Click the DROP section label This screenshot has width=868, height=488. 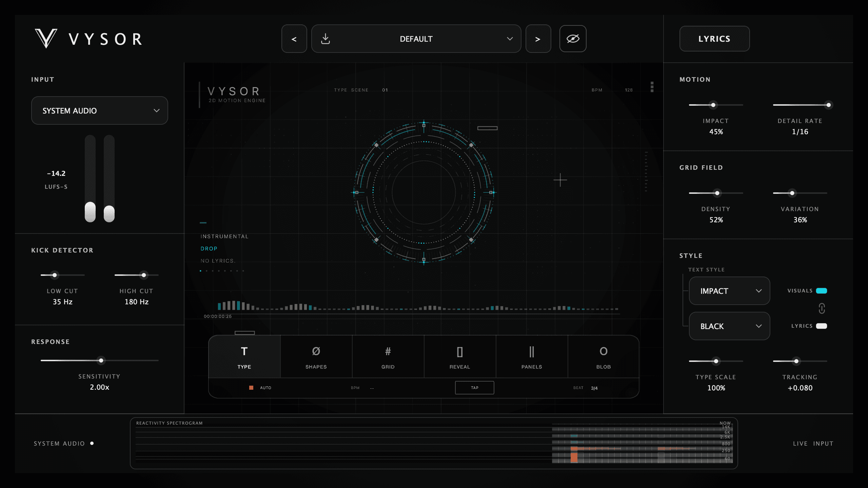(x=209, y=249)
